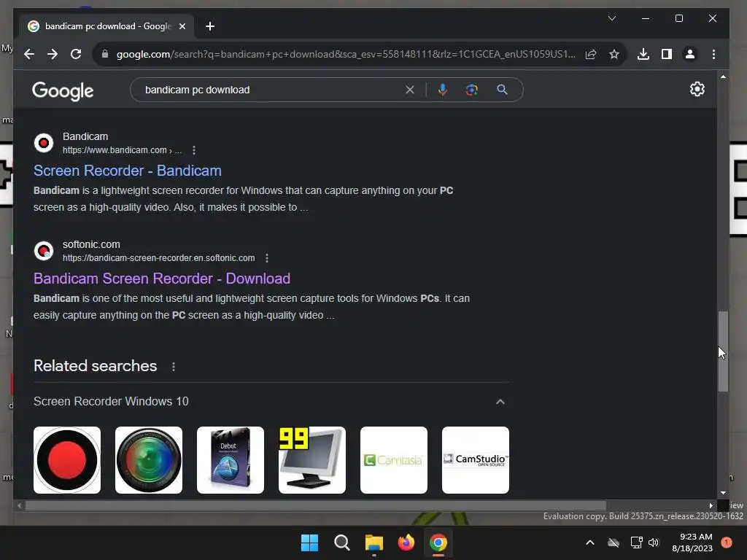747x560 pixels.
Task: Click the Related searches heading
Action: (x=96, y=366)
